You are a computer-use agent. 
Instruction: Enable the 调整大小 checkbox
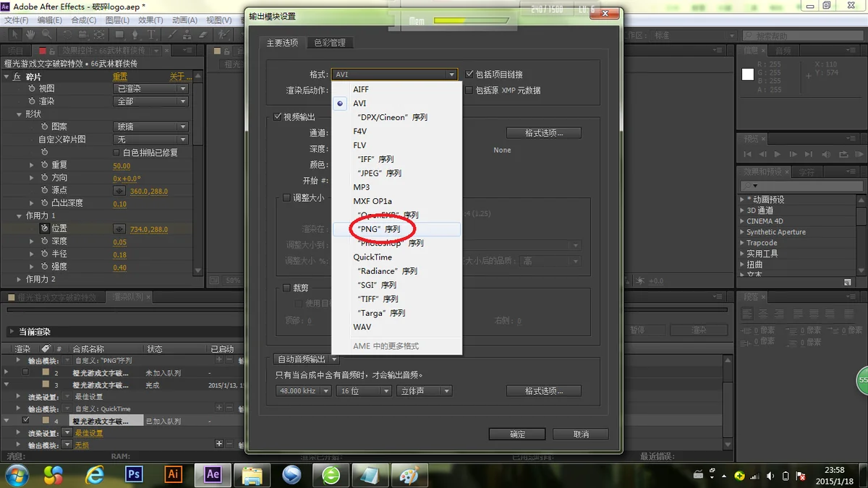pyautogui.click(x=287, y=197)
